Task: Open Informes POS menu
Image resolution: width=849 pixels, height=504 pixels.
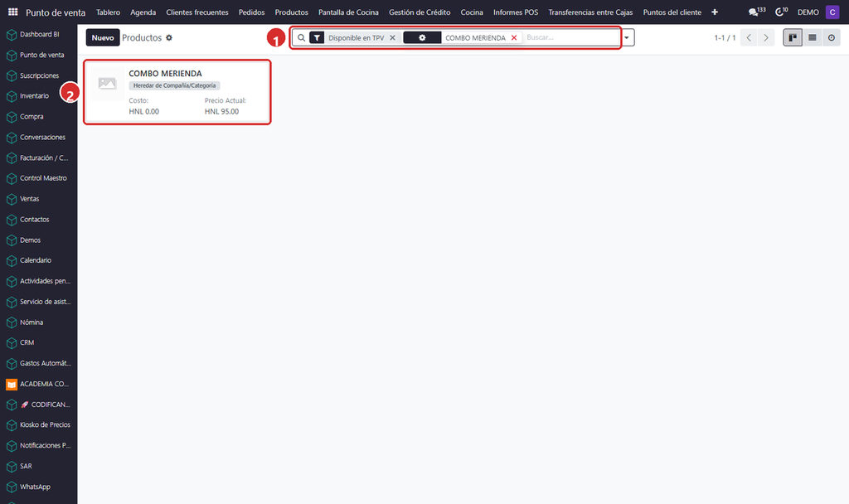Action: [516, 12]
